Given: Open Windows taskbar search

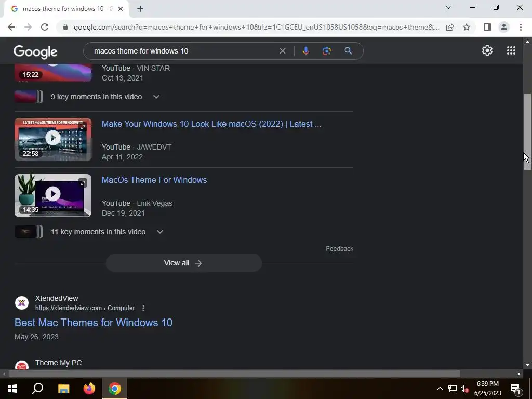Looking at the screenshot, I should [37, 389].
